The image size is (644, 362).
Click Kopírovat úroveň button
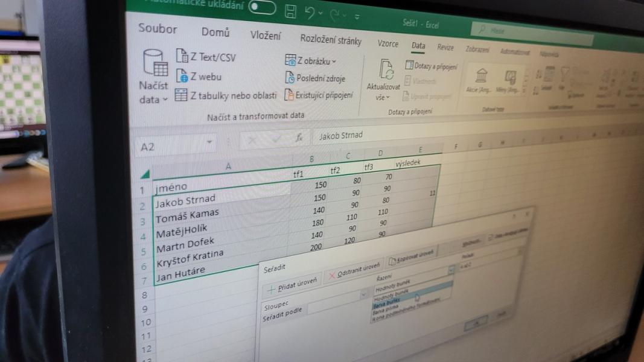click(x=412, y=256)
